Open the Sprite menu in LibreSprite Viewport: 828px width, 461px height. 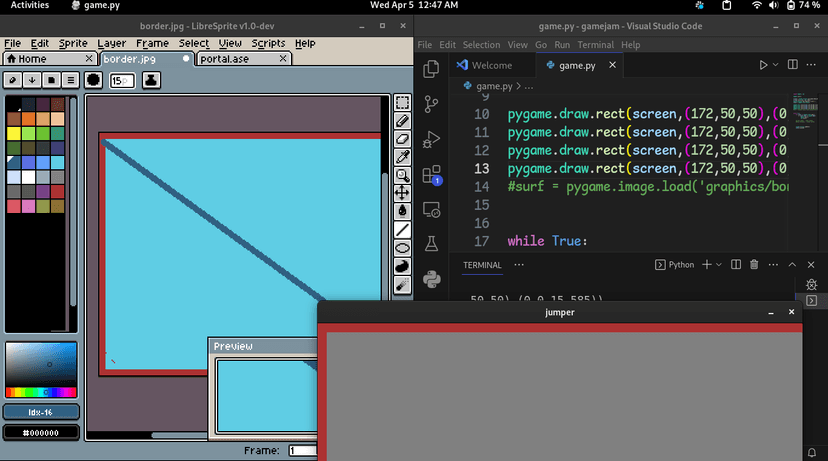[x=73, y=43]
